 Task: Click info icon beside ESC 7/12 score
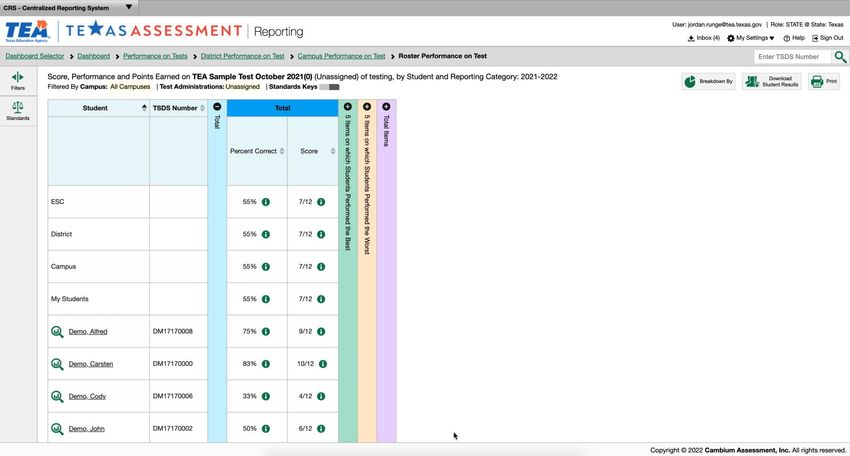[x=321, y=202]
